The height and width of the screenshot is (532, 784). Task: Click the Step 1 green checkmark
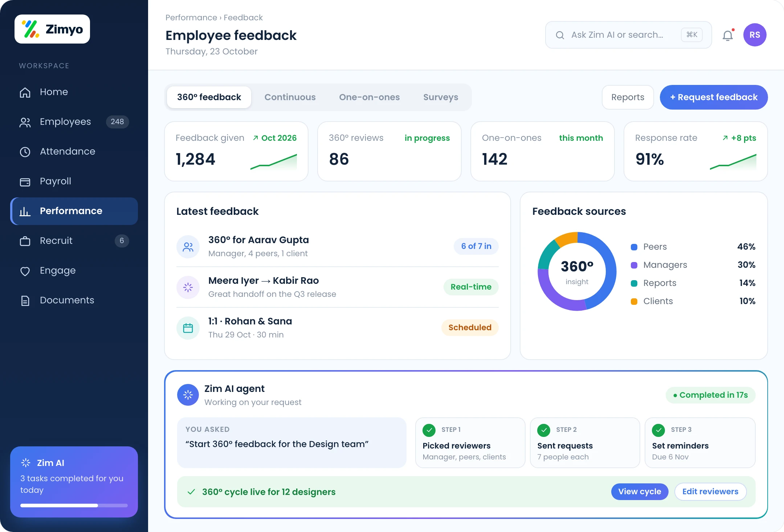tap(429, 430)
